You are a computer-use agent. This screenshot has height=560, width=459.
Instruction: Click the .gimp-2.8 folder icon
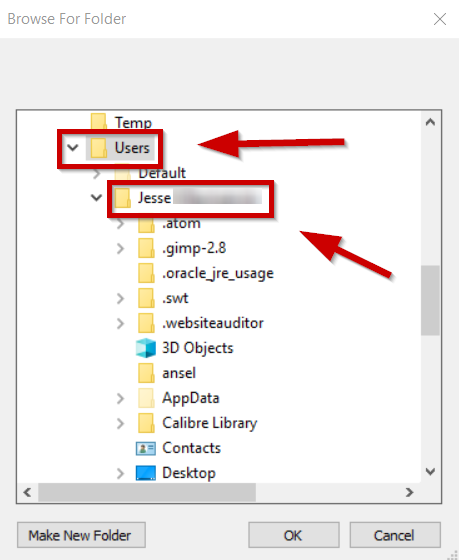coord(146,248)
